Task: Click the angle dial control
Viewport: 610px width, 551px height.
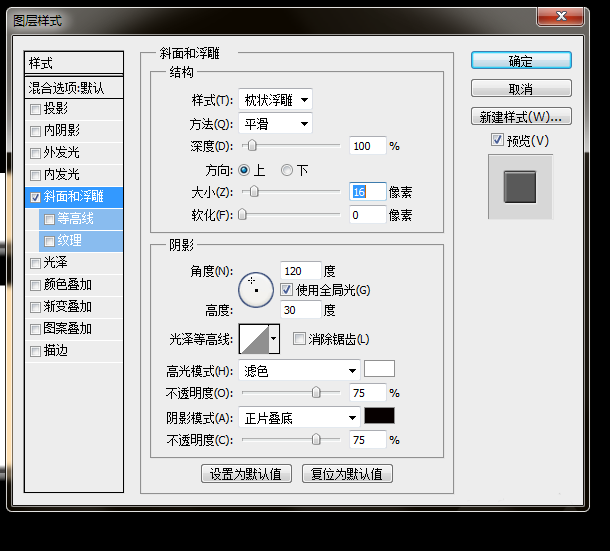Action: pyautogui.click(x=256, y=289)
